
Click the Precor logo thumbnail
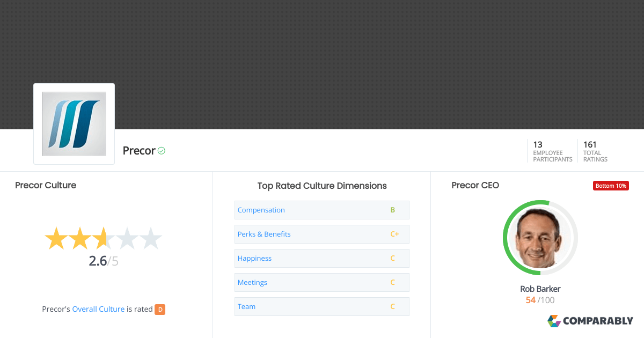click(x=74, y=124)
